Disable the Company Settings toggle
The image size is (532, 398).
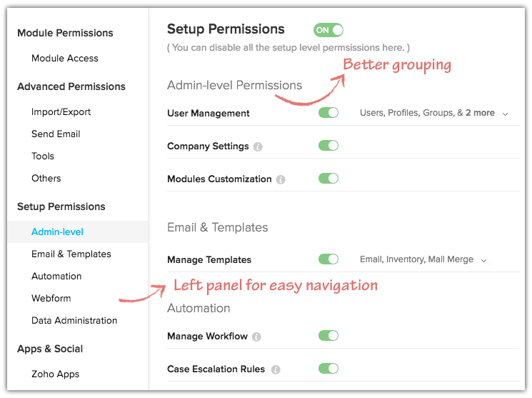(328, 146)
